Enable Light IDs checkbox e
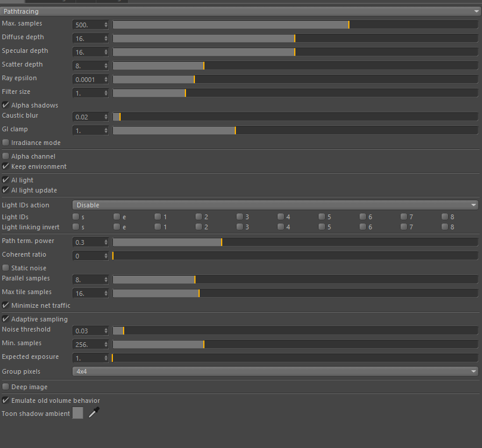The image size is (482, 448). point(116,217)
